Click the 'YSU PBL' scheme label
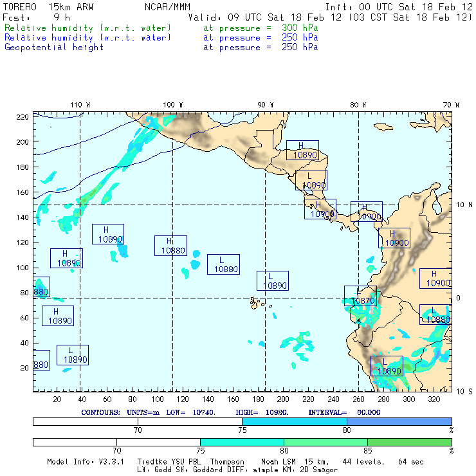The width and height of the screenshot is (476, 476). tap(186, 462)
